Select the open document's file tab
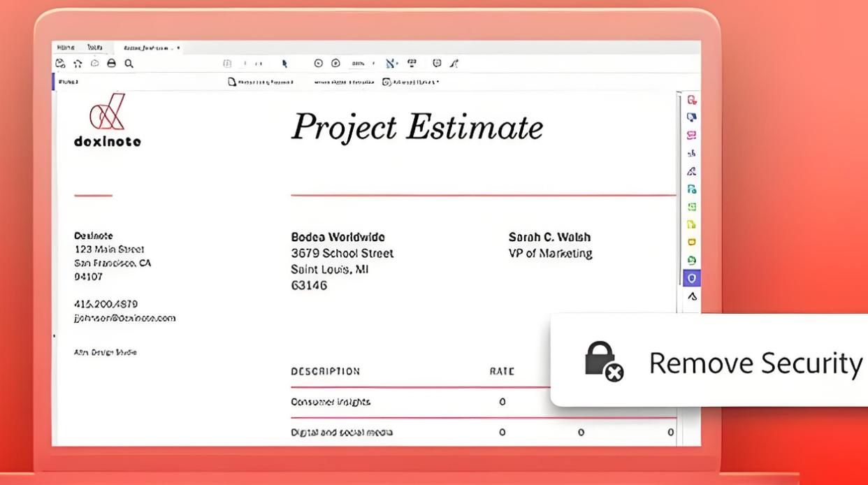868x485 pixels. (x=150, y=48)
